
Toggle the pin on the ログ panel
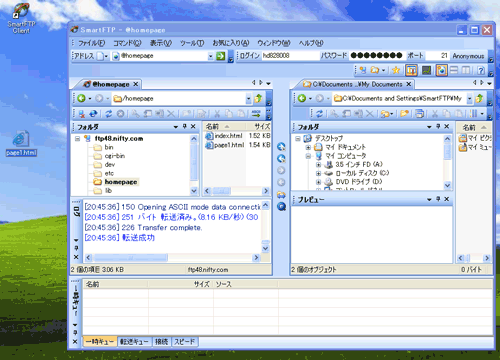(76, 248)
